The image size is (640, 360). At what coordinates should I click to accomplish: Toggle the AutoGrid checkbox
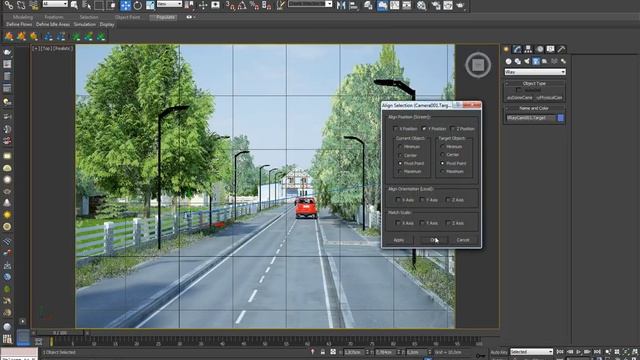tap(518, 90)
